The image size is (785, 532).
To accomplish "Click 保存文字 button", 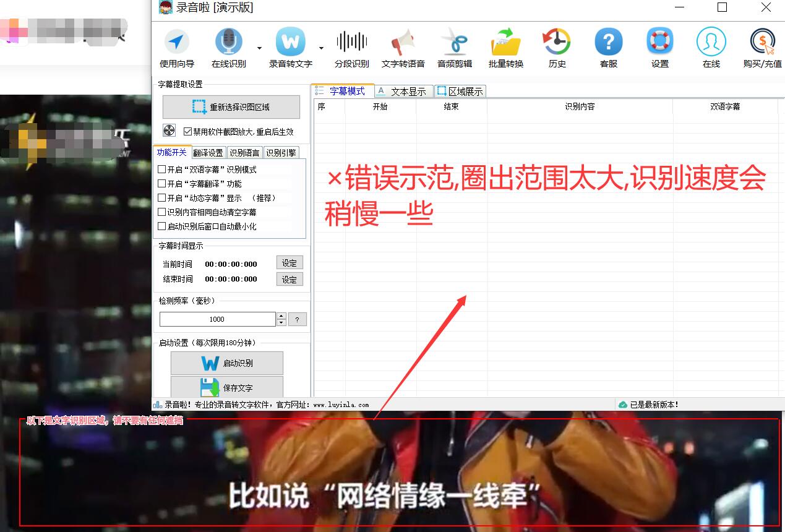I will [x=227, y=387].
